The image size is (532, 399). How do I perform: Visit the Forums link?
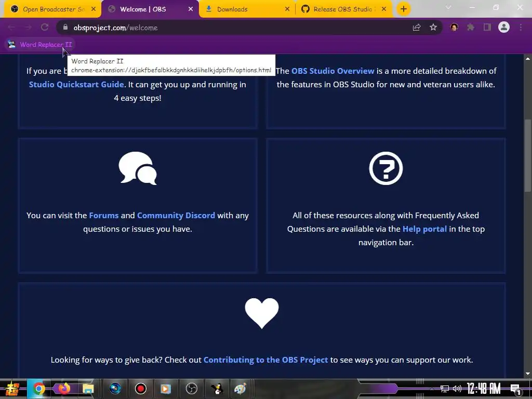pyautogui.click(x=104, y=216)
